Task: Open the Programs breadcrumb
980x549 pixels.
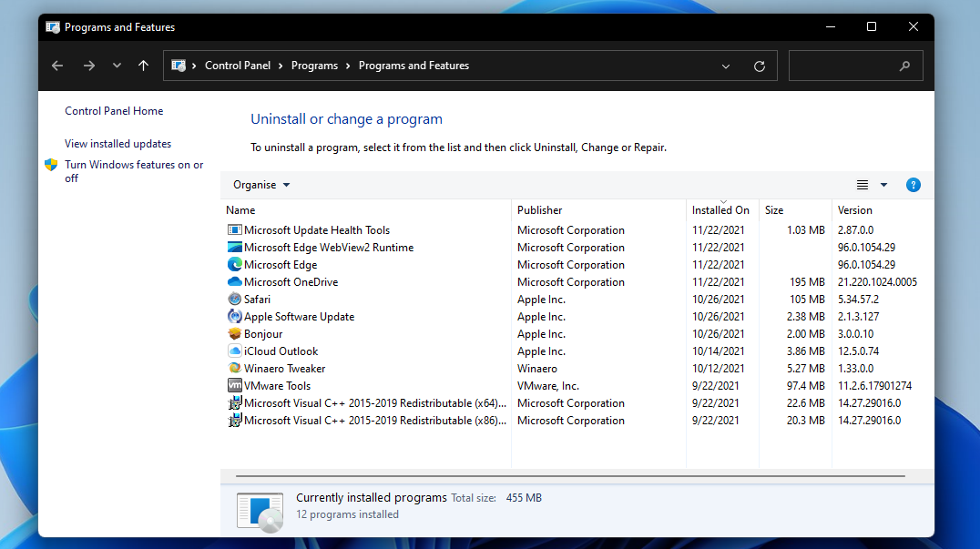Action: coord(314,66)
